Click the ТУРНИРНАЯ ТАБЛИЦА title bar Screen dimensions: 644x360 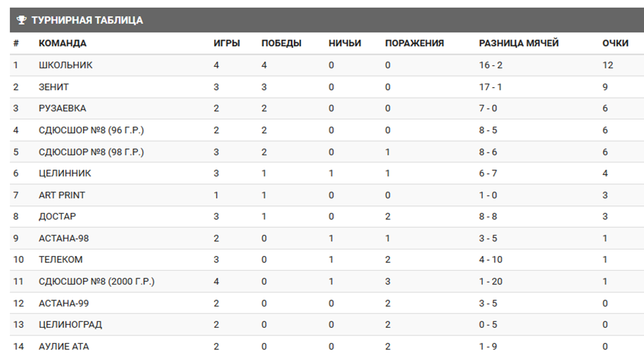click(x=327, y=20)
